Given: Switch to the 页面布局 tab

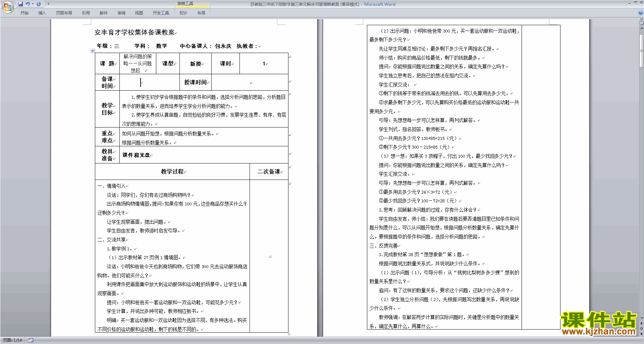Looking at the screenshot, I should [64, 13].
